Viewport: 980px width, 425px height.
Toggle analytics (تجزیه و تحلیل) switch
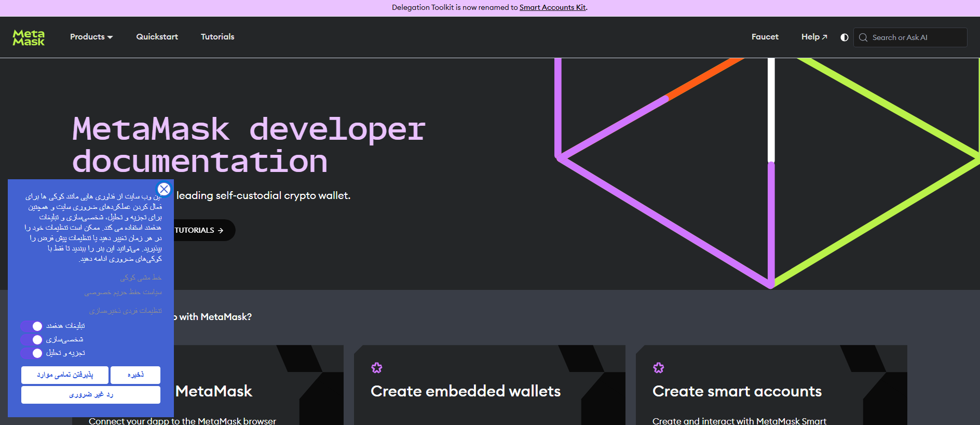point(32,353)
